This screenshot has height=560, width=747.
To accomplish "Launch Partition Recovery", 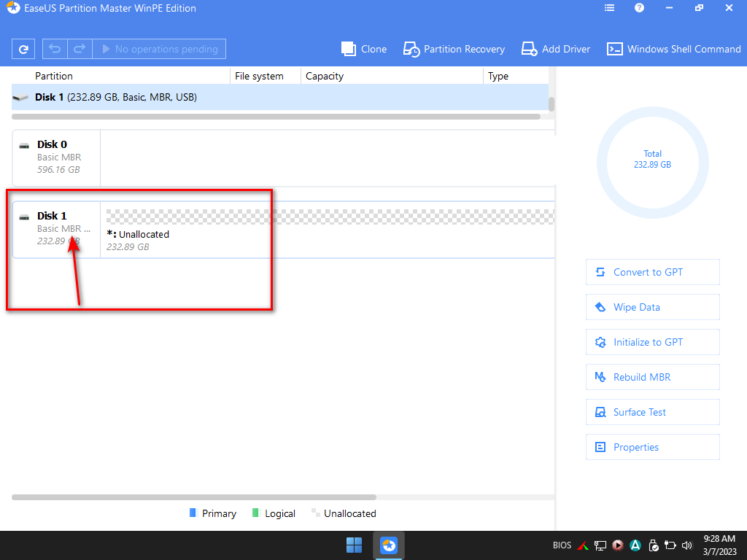I will click(x=454, y=49).
